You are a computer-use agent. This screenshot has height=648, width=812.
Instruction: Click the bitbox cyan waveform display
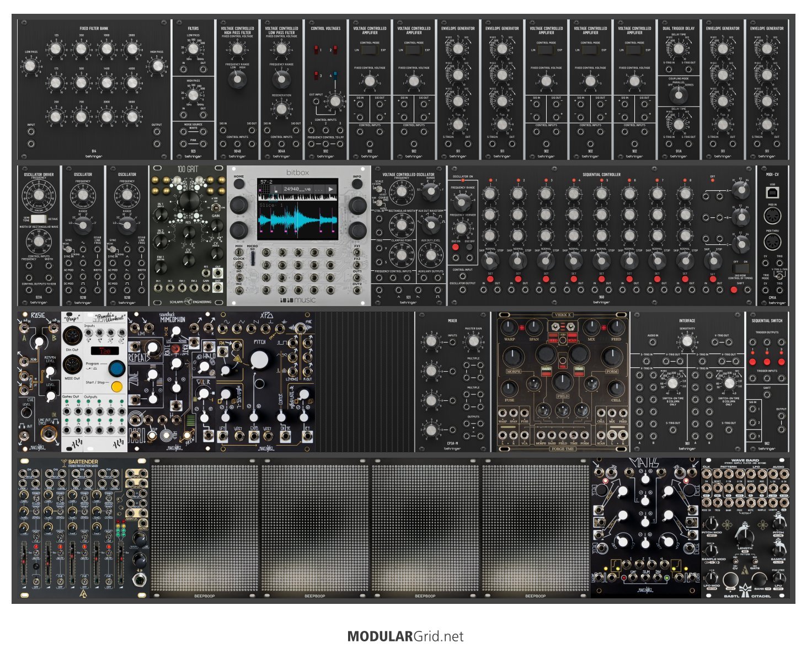click(298, 220)
